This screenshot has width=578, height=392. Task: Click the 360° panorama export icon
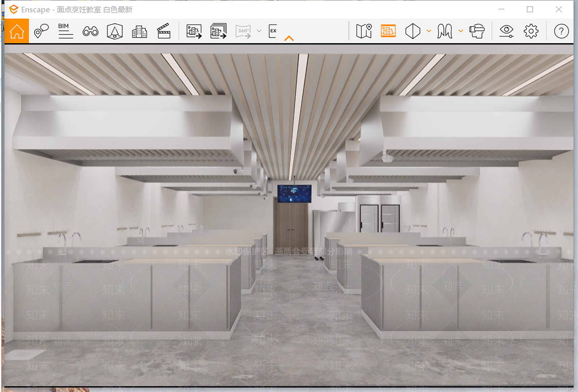[x=243, y=31]
